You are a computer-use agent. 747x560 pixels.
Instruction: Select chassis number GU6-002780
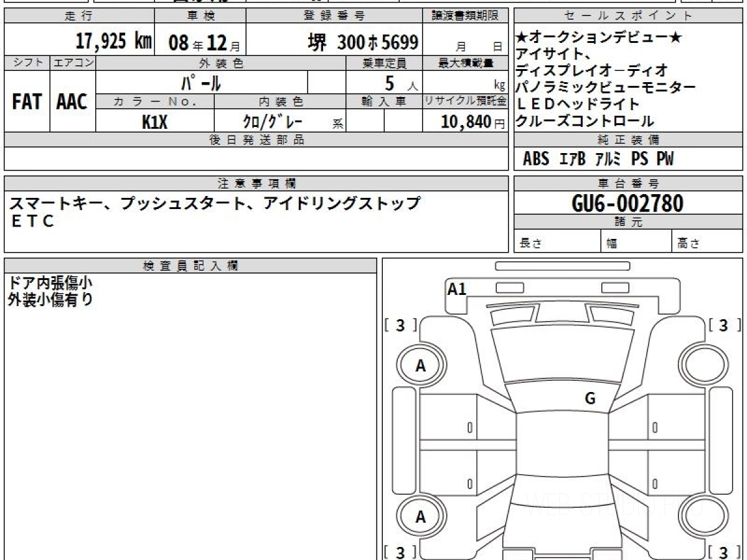627,203
